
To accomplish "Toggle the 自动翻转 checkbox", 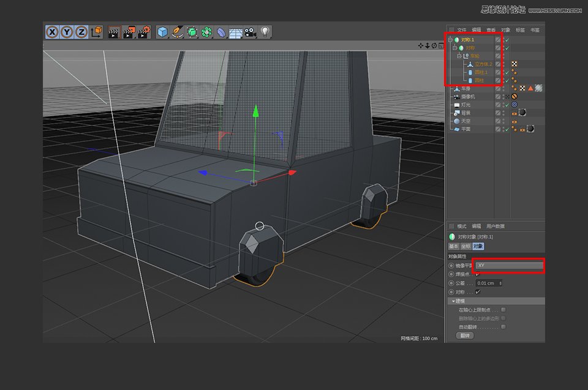I will click(x=503, y=326).
